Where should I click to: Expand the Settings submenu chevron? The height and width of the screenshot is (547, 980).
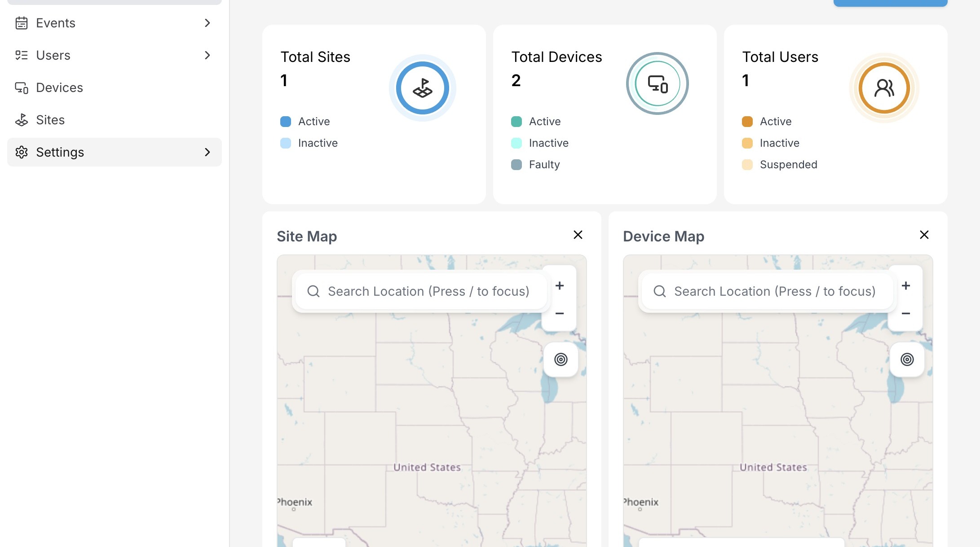[x=207, y=152]
